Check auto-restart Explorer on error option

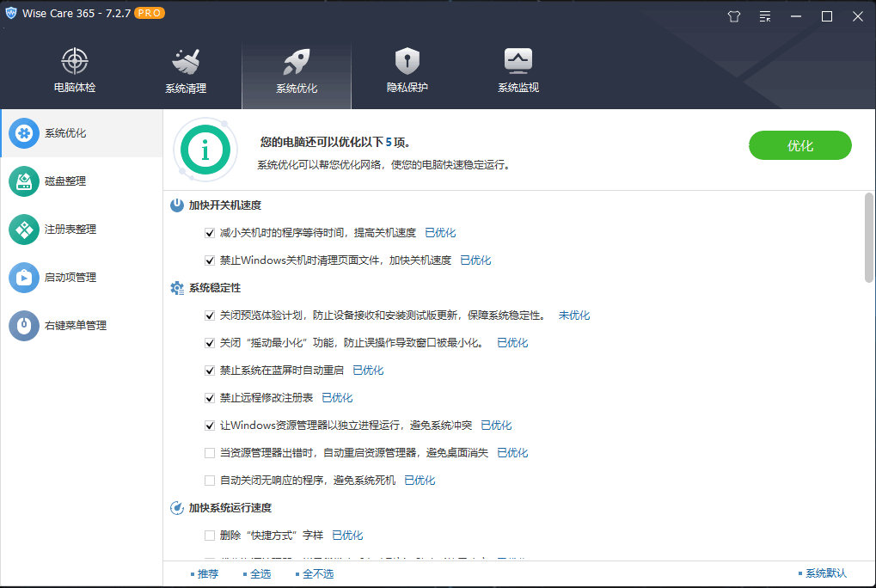click(x=210, y=452)
